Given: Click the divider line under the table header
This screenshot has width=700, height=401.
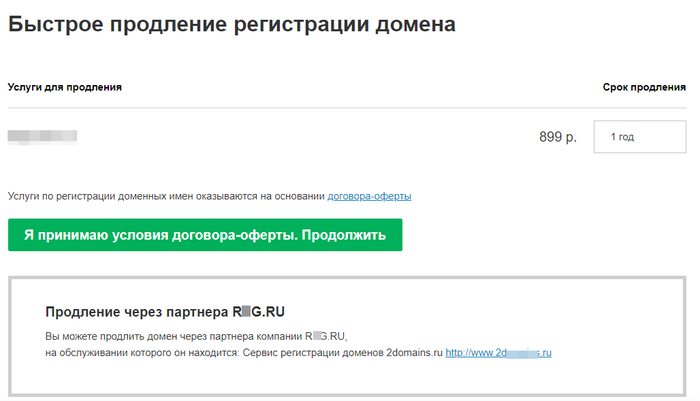Looking at the screenshot, I should tap(350, 108).
